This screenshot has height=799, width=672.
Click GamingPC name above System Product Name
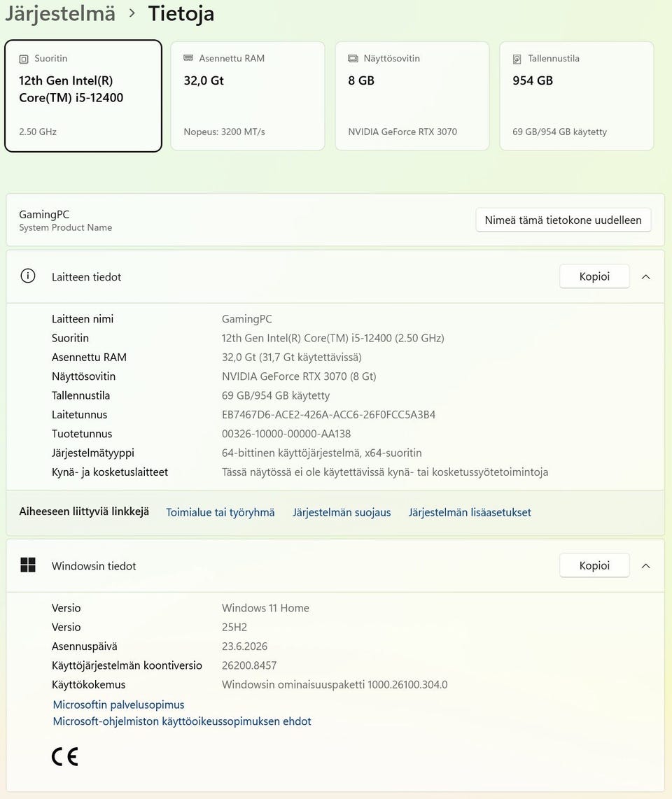pos(44,215)
